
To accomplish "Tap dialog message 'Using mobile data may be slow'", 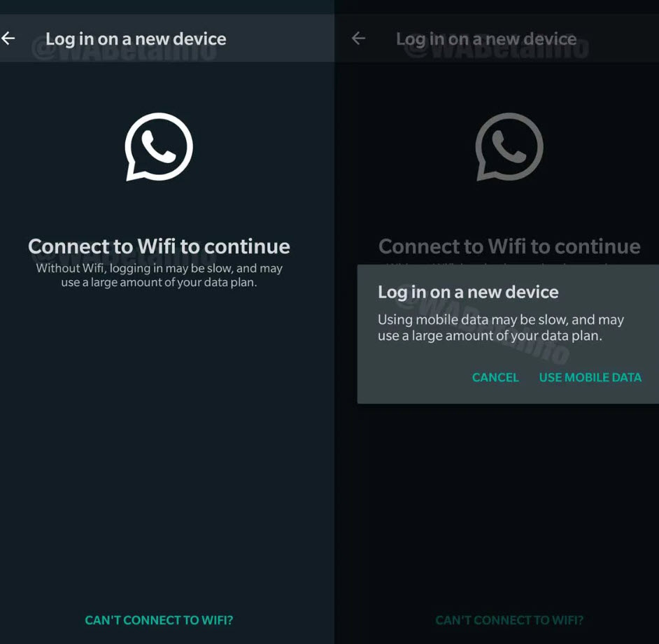I will tap(501, 328).
